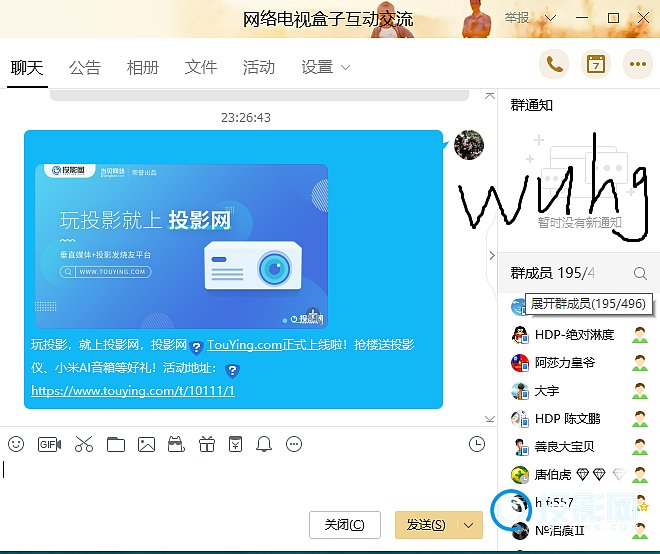This screenshot has height=554, width=660.
Task: Click the chat scrollbar top arrow
Action: [489, 97]
